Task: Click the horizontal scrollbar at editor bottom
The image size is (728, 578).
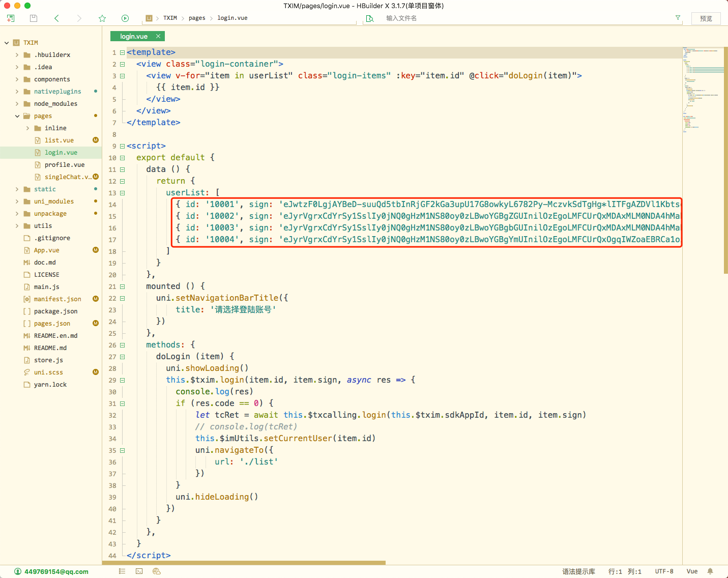Action: pos(244,563)
